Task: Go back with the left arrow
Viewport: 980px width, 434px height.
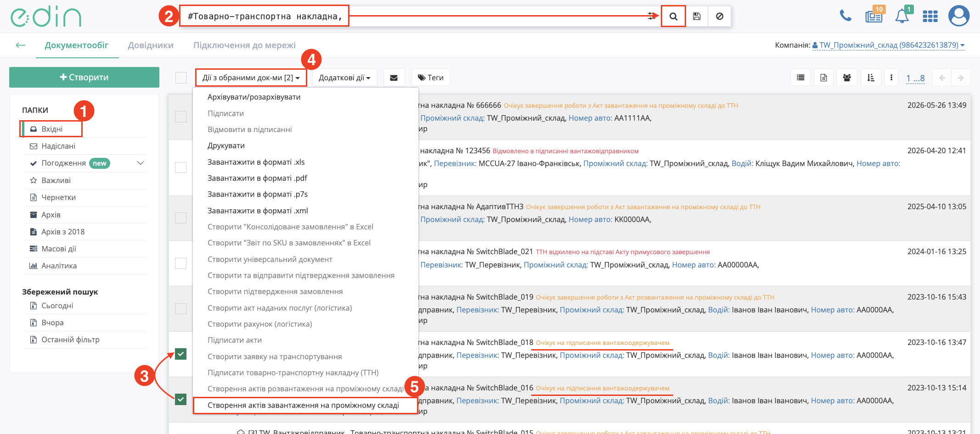Action: pyautogui.click(x=20, y=45)
